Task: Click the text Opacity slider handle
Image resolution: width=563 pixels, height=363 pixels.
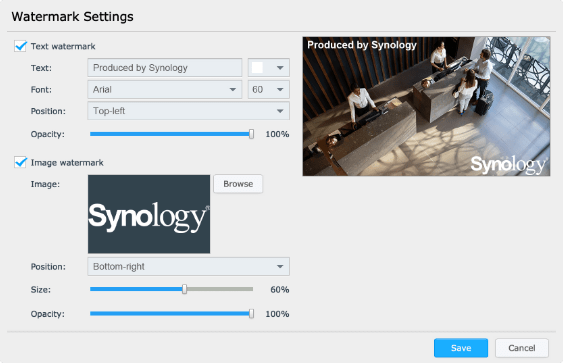Action: [251, 134]
